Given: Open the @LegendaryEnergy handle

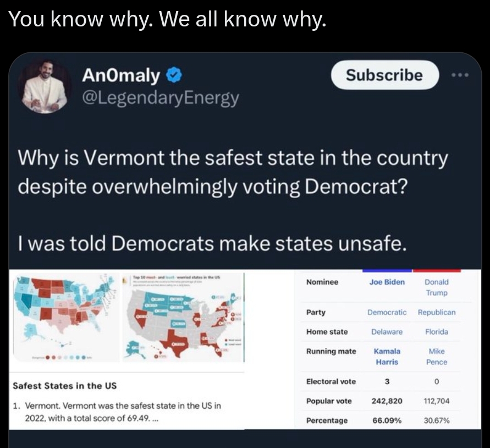Looking at the screenshot, I should [161, 98].
